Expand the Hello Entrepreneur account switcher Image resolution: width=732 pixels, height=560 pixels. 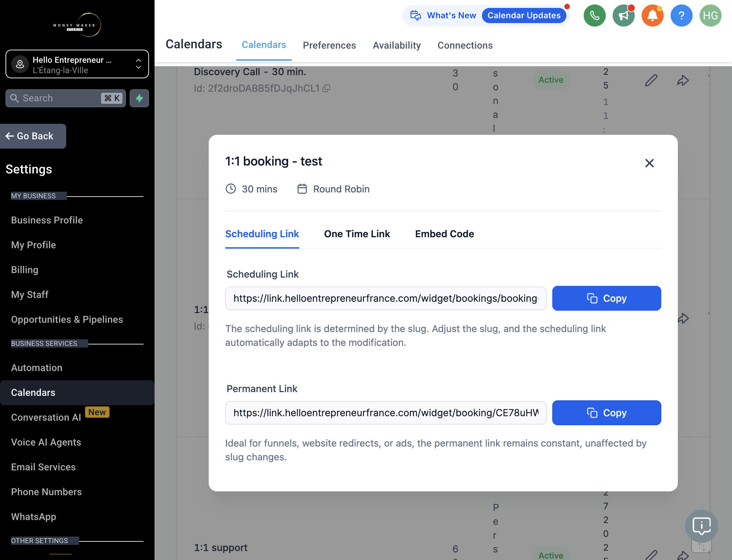tap(77, 64)
